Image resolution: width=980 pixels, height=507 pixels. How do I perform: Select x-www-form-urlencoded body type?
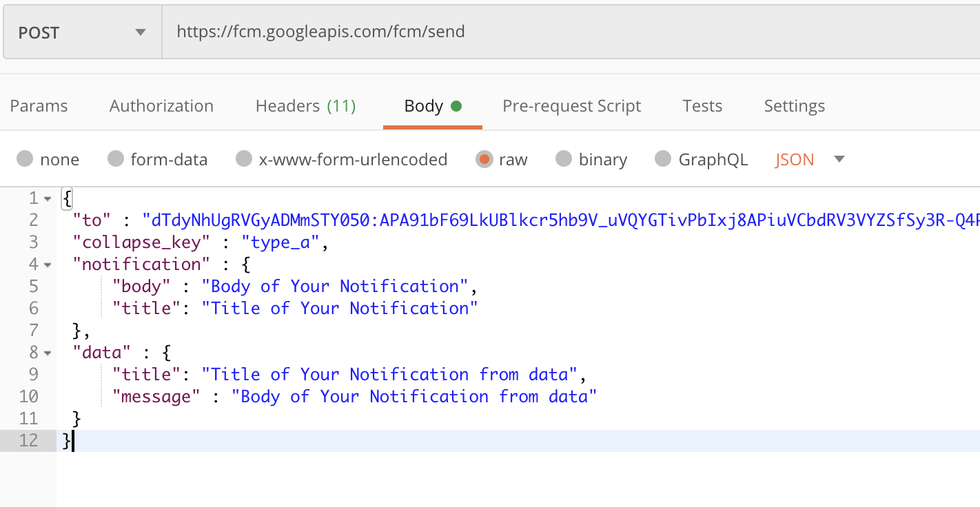click(x=244, y=160)
